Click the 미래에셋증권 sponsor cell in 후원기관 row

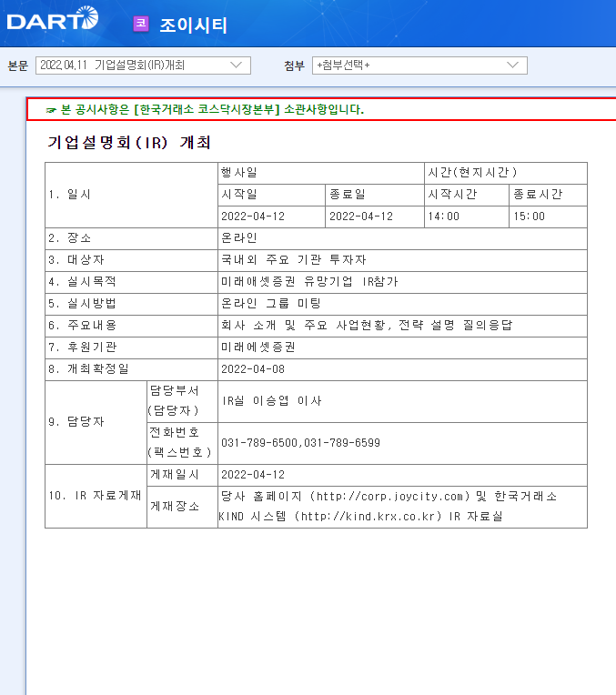[402, 347]
